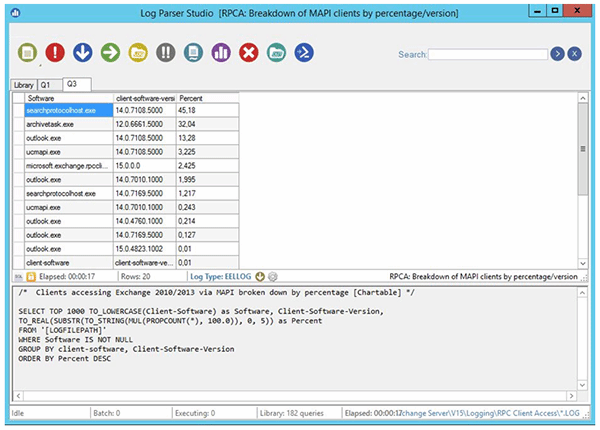Click inside the Search text field
This screenshot has height=430, width=600.
488,54
